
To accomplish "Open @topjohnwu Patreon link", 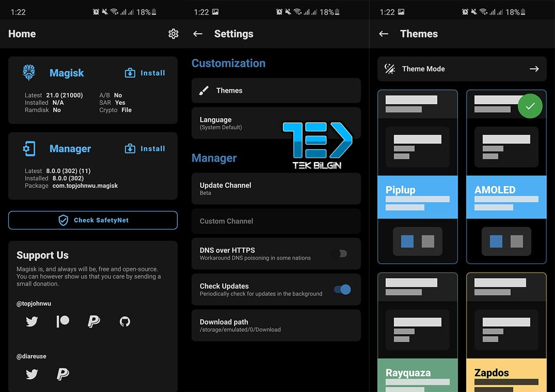I will [x=63, y=321].
